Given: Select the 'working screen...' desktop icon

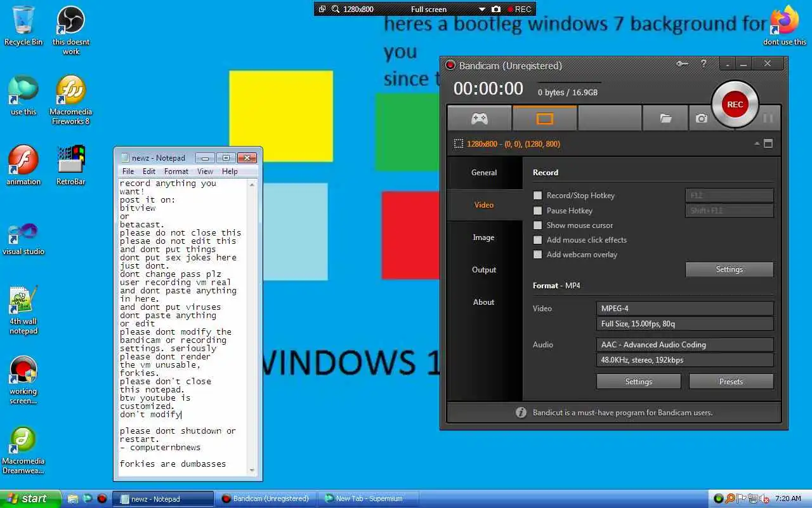Looking at the screenshot, I should tap(23, 380).
